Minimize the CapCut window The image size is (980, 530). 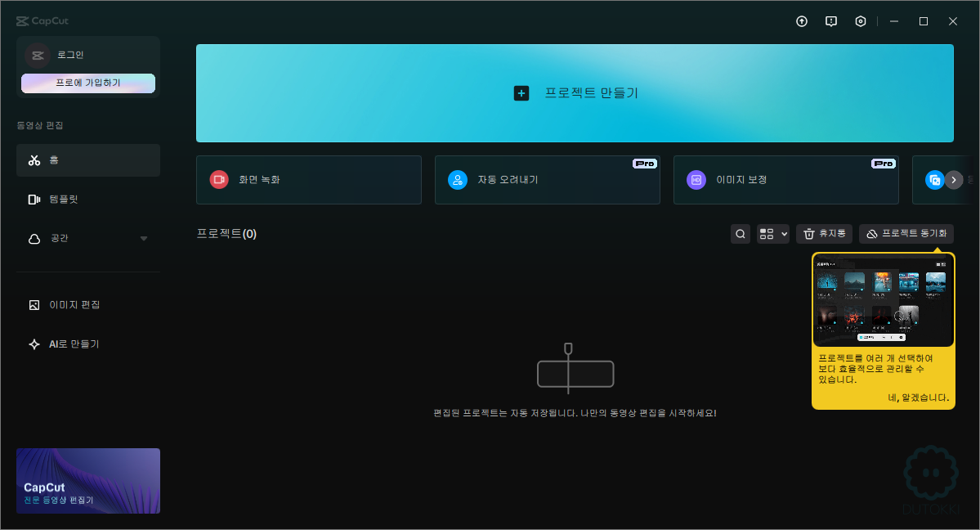pyautogui.click(x=894, y=21)
